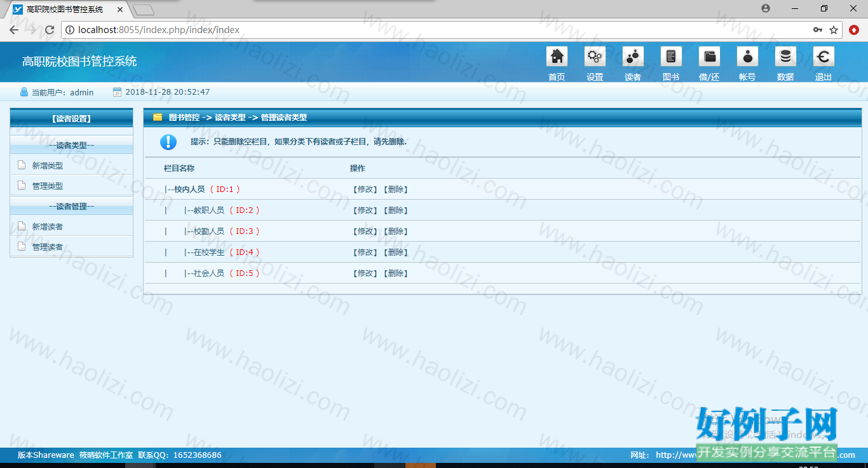Click the 2018-11-28 20:52:47 timestamp
The image size is (868, 468).
[168, 92]
